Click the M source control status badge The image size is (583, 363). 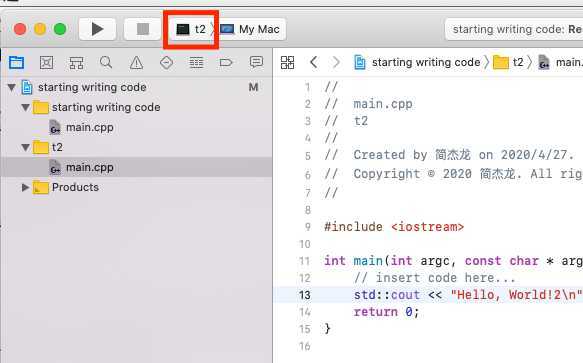tap(254, 87)
